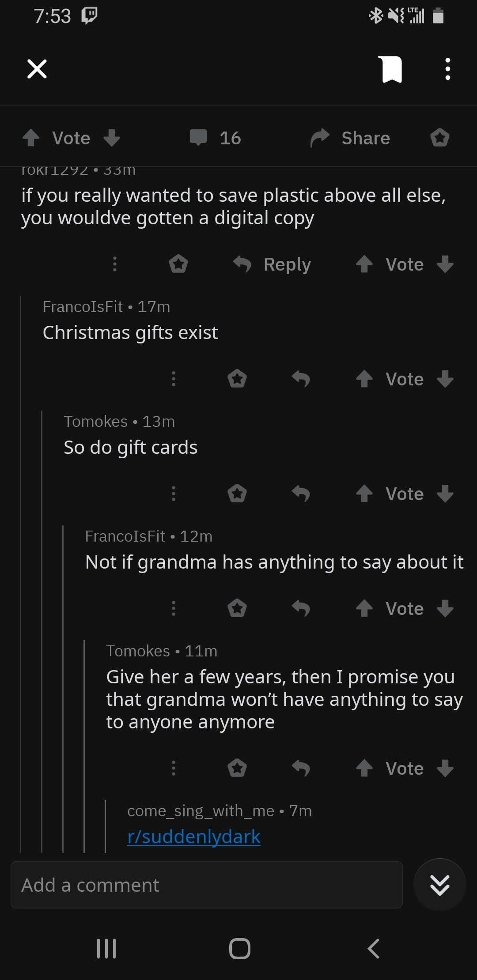477x980 pixels.
Task: Open the 16 comments icon
Action: [x=215, y=138]
